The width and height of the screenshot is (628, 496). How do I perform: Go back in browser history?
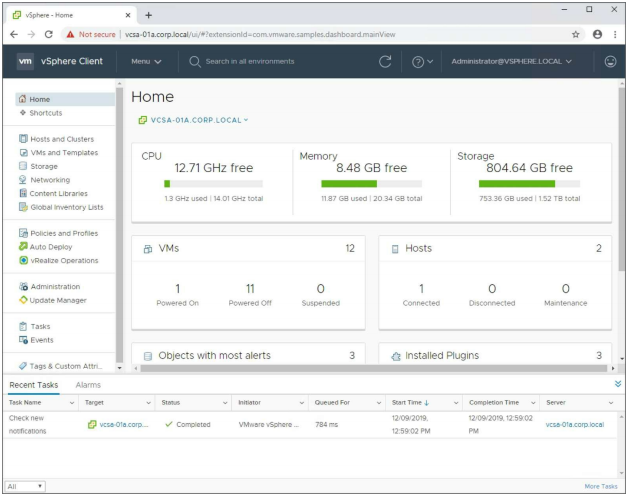[x=14, y=34]
